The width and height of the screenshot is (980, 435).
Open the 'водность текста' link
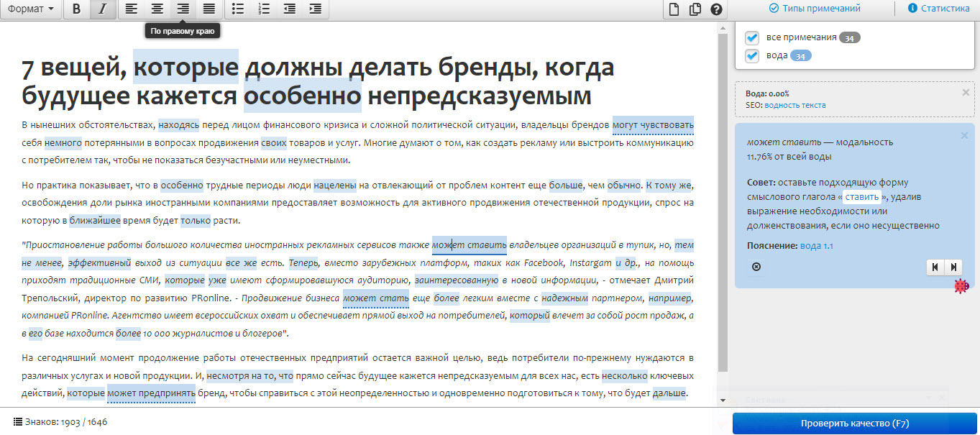795,105
